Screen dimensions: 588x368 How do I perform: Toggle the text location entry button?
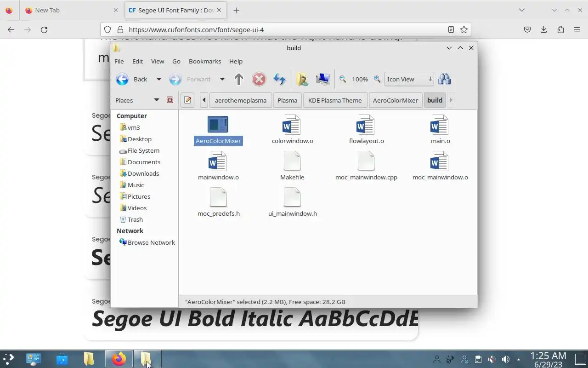(x=187, y=100)
